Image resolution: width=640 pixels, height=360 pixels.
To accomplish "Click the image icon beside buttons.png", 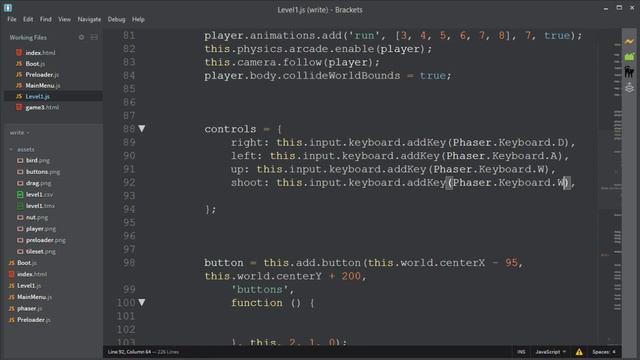I will coord(20,172).
